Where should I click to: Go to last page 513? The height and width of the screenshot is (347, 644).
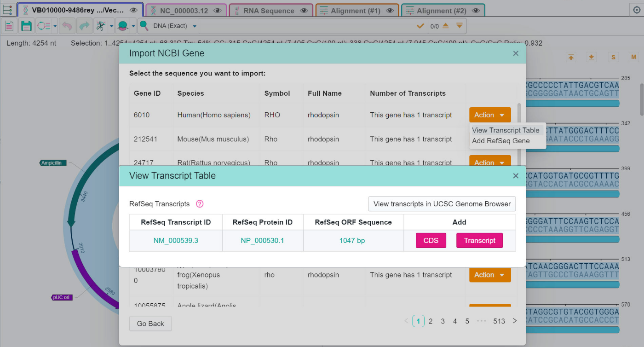point(499,321)
